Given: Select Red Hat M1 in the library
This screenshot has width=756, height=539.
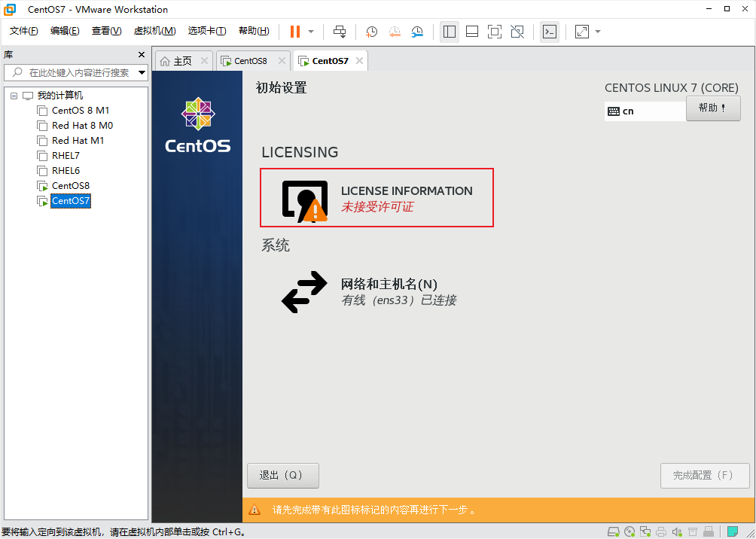Looking at the screenshot, I should coord(78,140).
